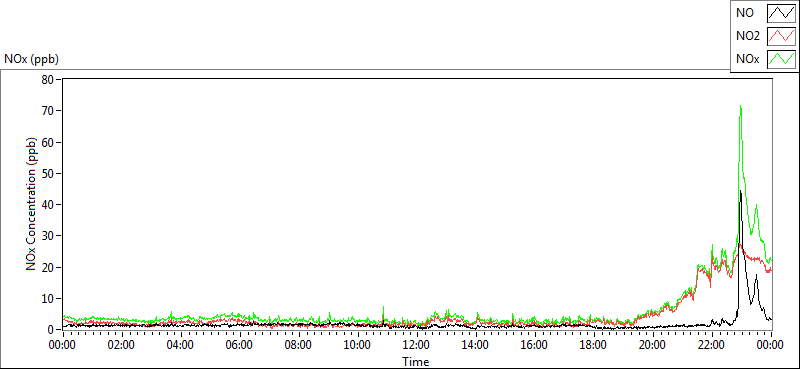Viewport: 800px width, 369px height.
Task: Select the NO2 legend label
Action: pyautogui.click(x=748, y=37)
